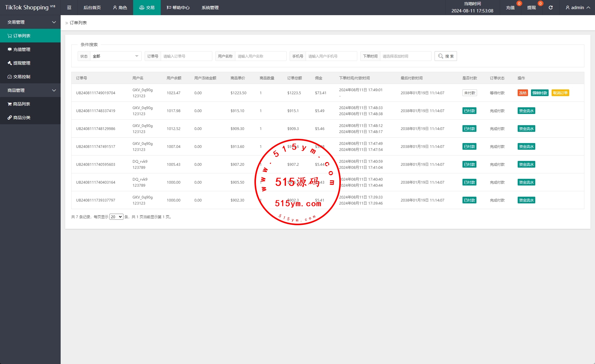Open 商品列表 in the sidebar
595x364 pixels.
pyautogui.click(x=21, y=104)
